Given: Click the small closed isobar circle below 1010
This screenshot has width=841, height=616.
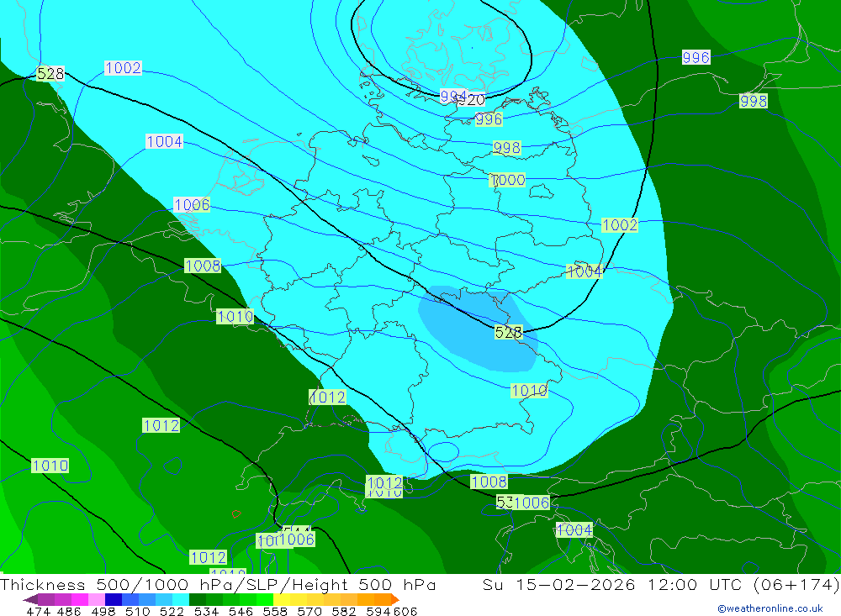Looking at the screenshot, I should coord(443,452).
